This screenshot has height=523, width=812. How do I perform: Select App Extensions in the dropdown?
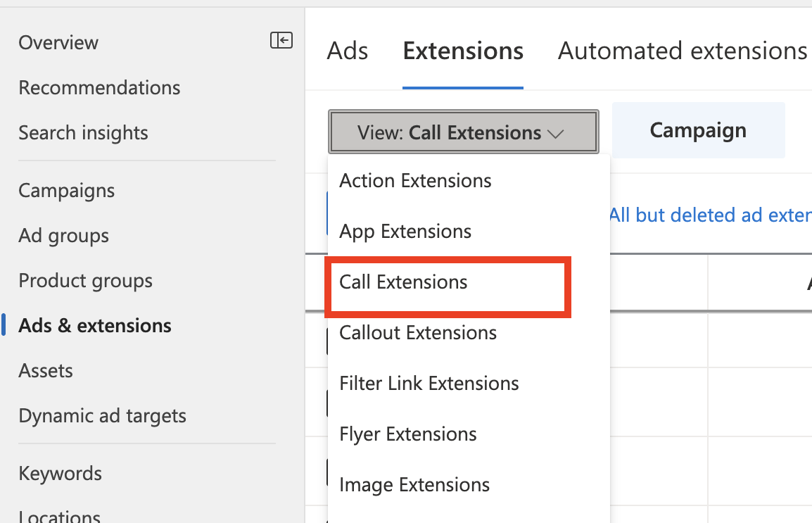point(405,232)
